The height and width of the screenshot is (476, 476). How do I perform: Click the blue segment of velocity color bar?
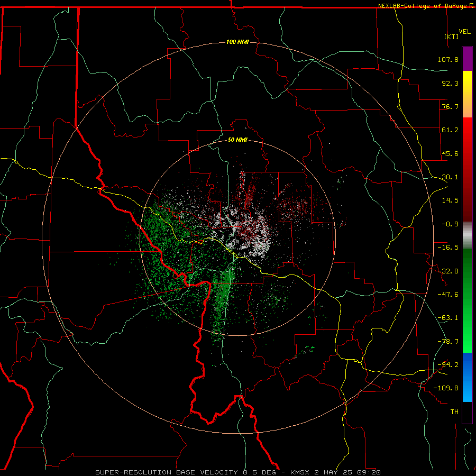click(467, 377)
